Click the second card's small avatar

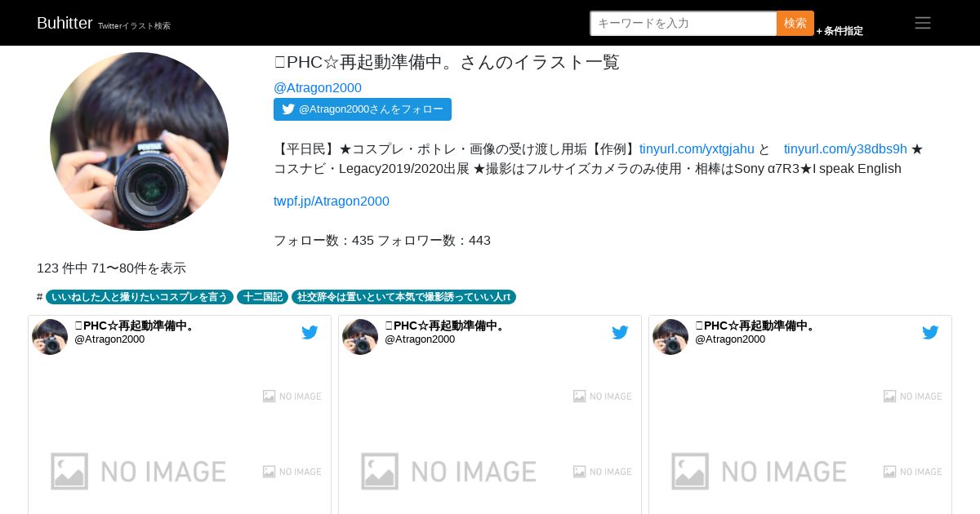(360, 337)
